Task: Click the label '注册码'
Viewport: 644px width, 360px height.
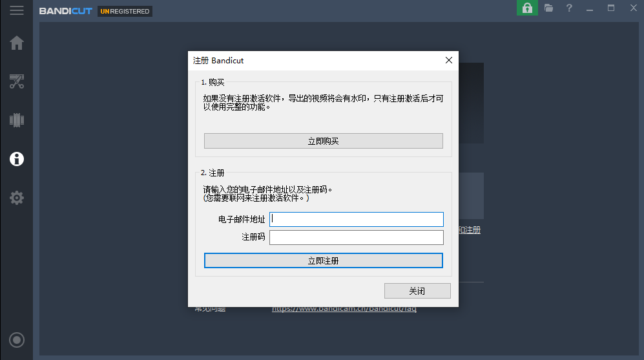Action: tap(253, 237)
